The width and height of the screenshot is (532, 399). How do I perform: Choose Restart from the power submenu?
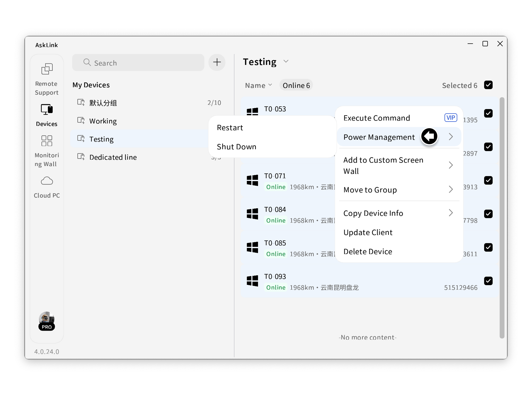(230, 128)
